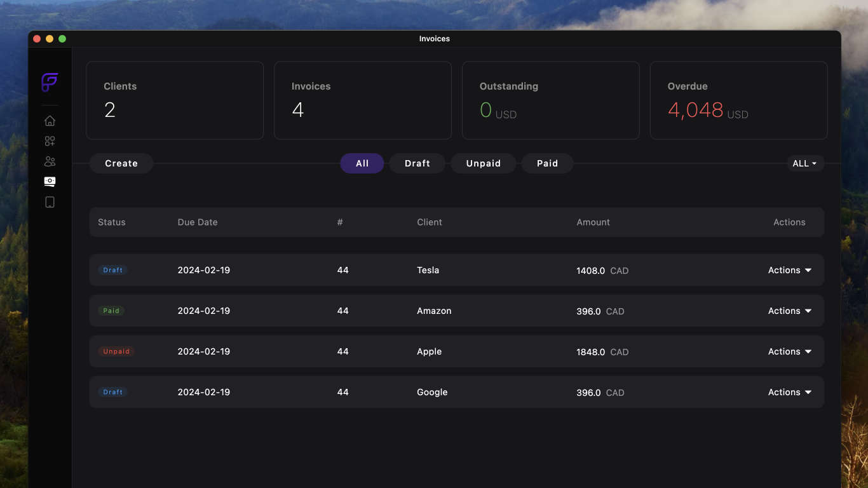Click the Draft badge on Tesla row

(113, 270)
